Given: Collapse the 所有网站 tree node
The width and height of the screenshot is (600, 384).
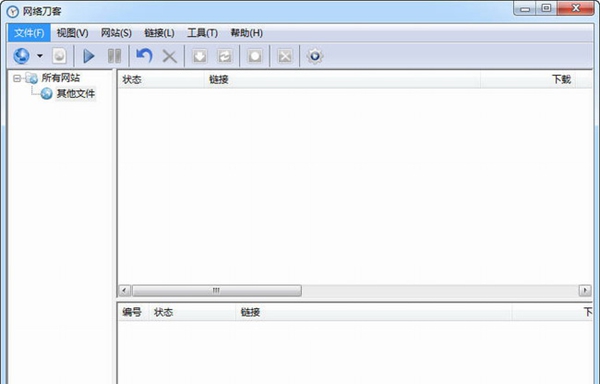Looking at the screenshot, I should (x=17, y=78).
